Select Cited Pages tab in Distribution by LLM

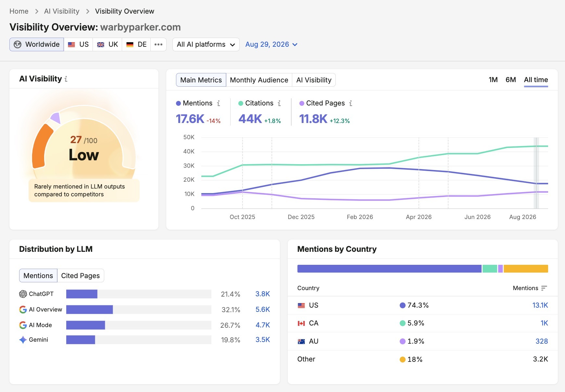[x=81, y=276]
